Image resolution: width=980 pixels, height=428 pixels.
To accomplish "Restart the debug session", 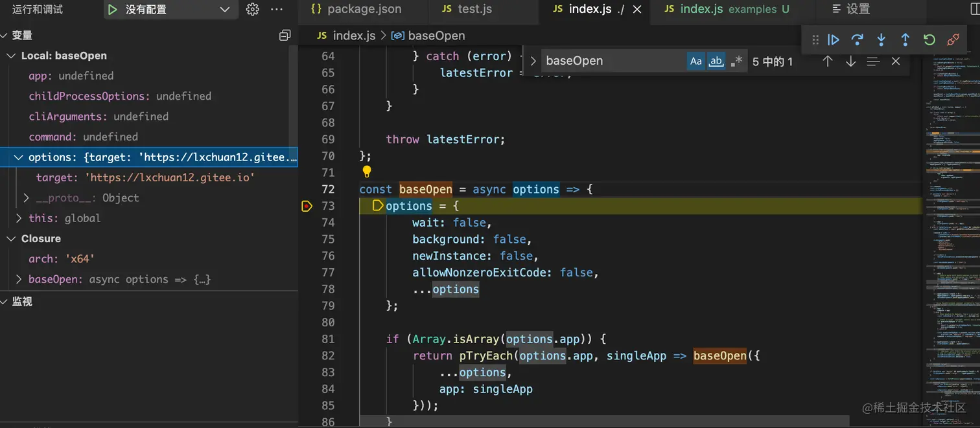I will pyautogui.click(x=929, y=40).
